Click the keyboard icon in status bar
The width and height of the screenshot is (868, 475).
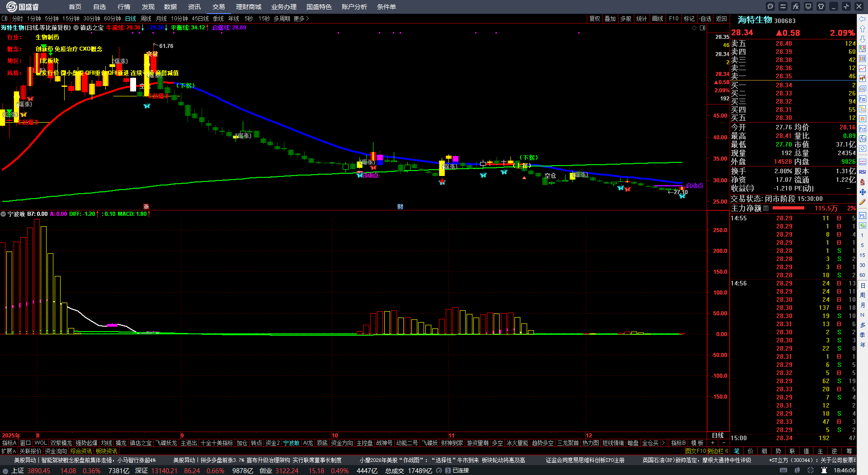[783, 470]
